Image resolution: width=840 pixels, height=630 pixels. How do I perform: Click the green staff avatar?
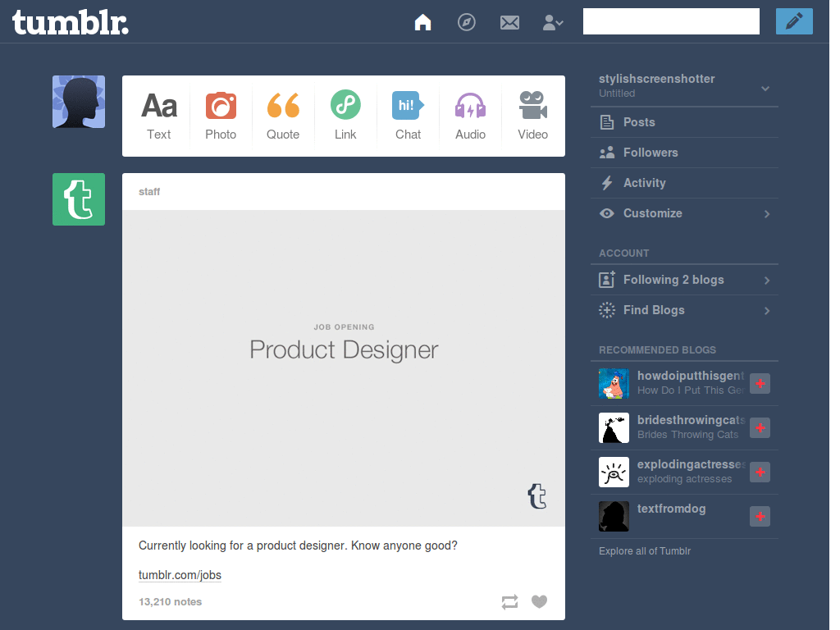click(79, 199)
